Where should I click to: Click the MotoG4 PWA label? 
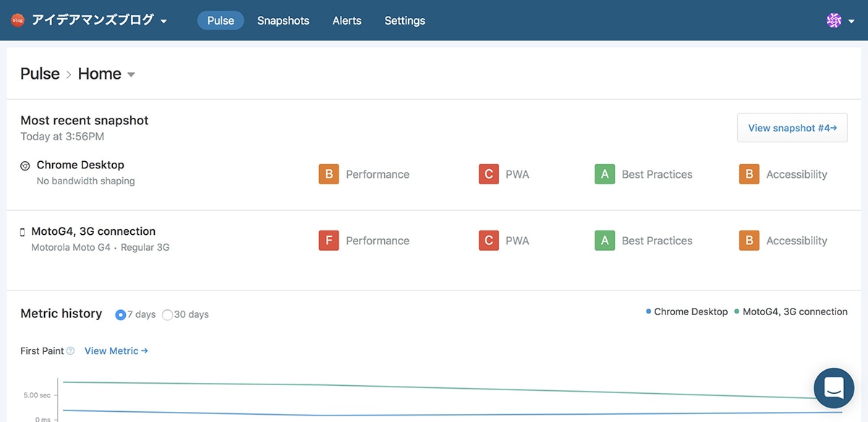(x=518, y=241)
